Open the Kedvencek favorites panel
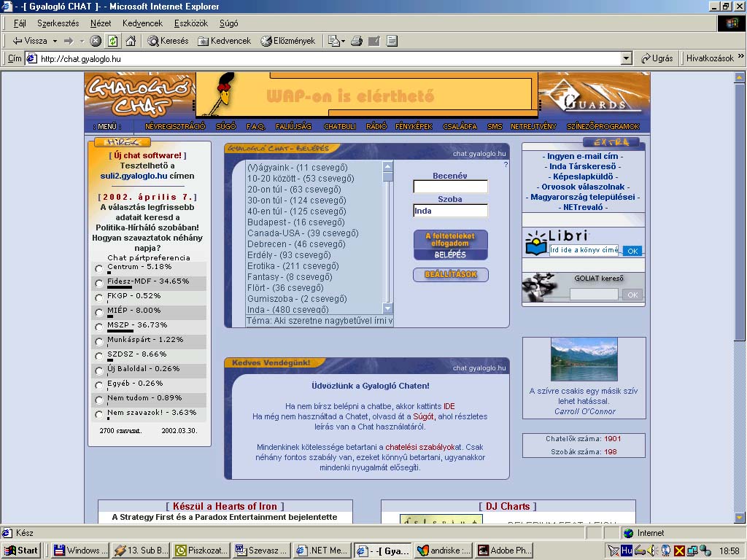This screenshot has width=747, height=560. click(x=224, y=41)
